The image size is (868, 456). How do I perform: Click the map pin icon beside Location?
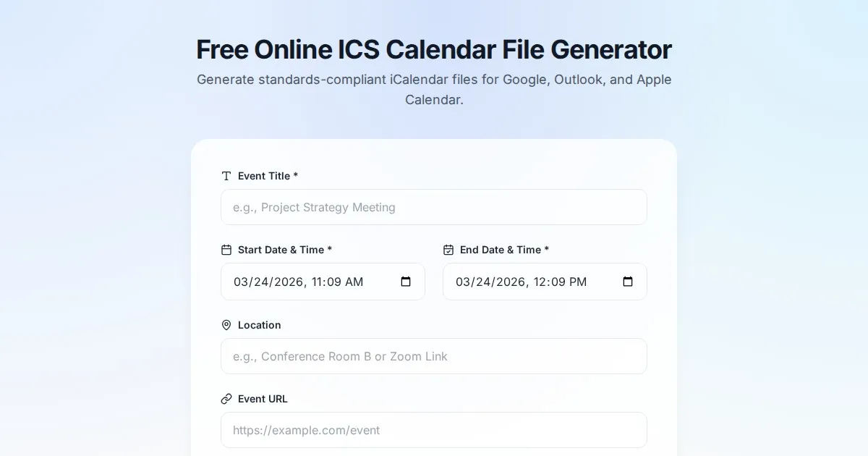pyautogui.click(x=226, y=325)
